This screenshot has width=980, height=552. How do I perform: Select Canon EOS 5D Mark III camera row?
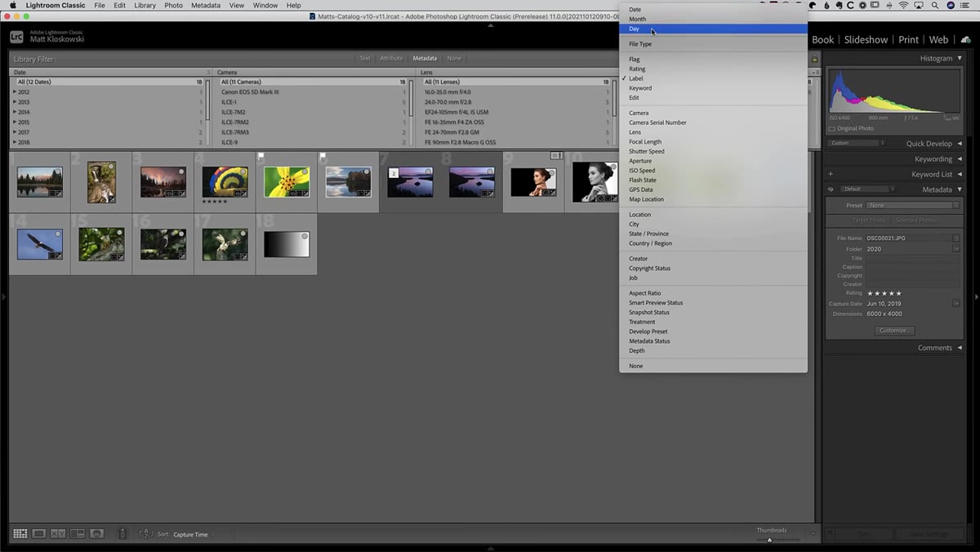pyautogui.click(x=312, y=92)
